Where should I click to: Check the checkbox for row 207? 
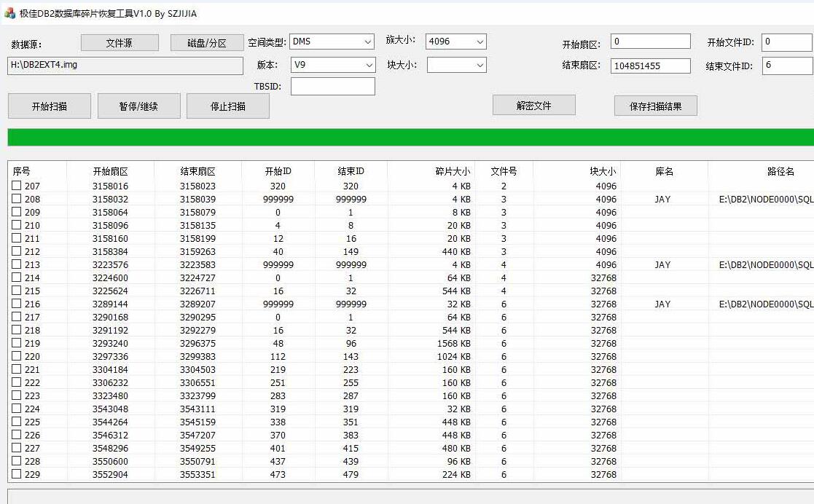[x=17, y=186]
